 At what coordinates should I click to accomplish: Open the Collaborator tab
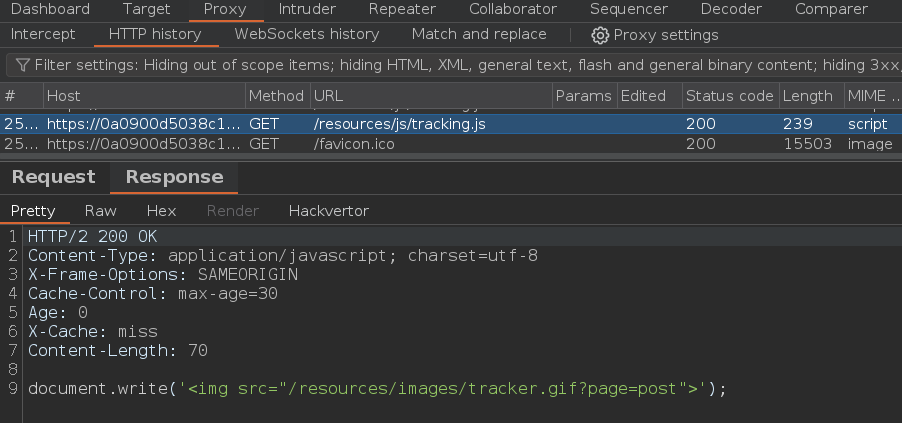tap(513, 9)
